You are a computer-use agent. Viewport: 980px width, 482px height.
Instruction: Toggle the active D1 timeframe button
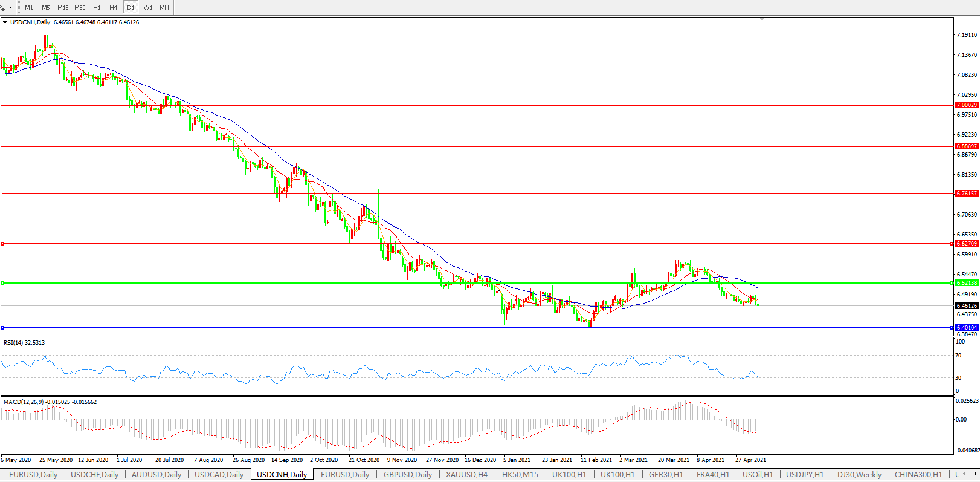click(131, 8)
